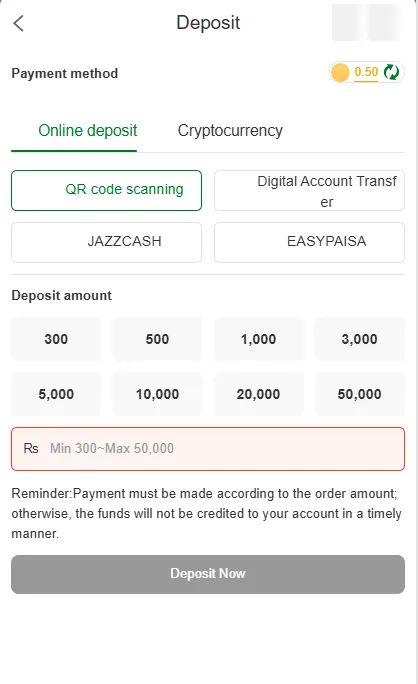Choose the 3,000 amount chip

tap(360, 339)
